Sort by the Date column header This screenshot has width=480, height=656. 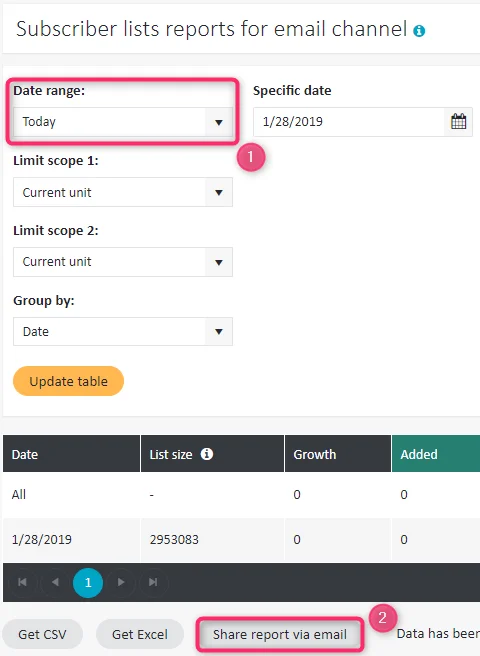pos(71,454)
